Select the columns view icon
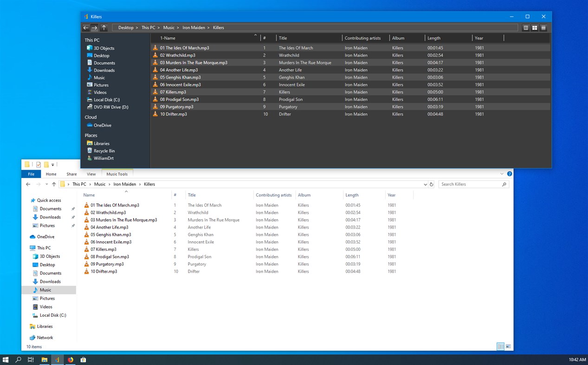The height and width of the screenshot is (365, 588). pyautogui.click(x=526, y=27)
